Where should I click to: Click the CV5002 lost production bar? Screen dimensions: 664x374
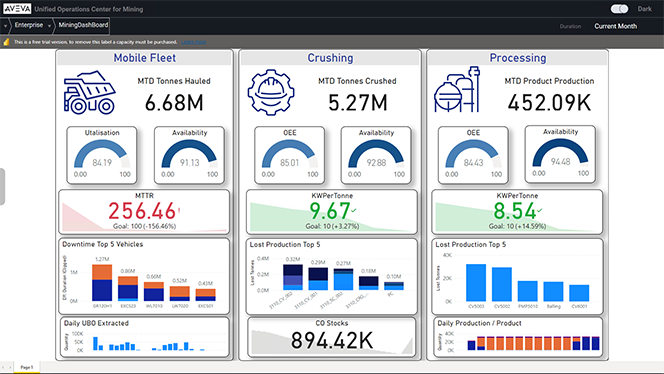(502, 284)
